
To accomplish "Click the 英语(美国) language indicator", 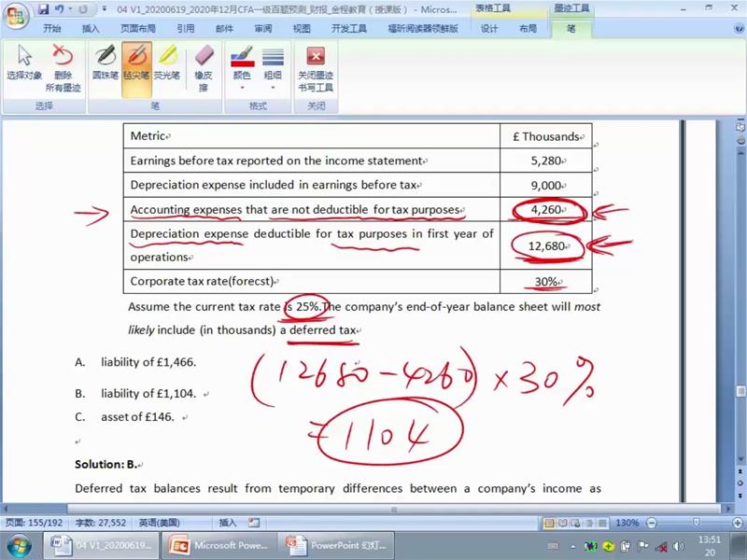I will point(160,523).
